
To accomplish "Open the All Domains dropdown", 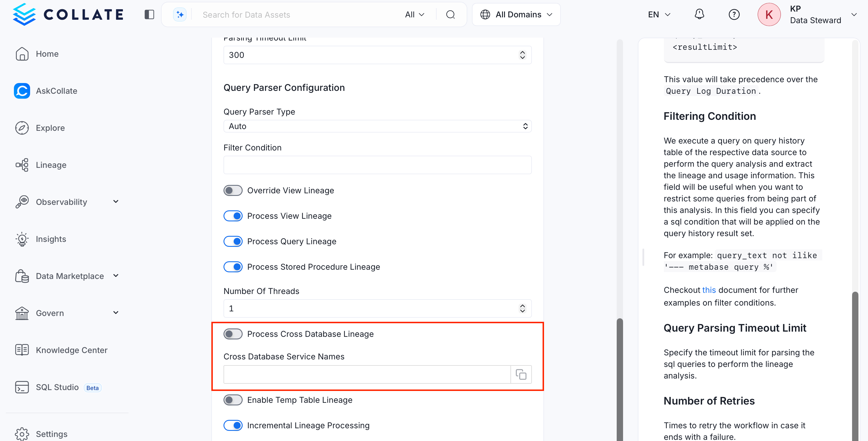I will click(x=516, y=14).
